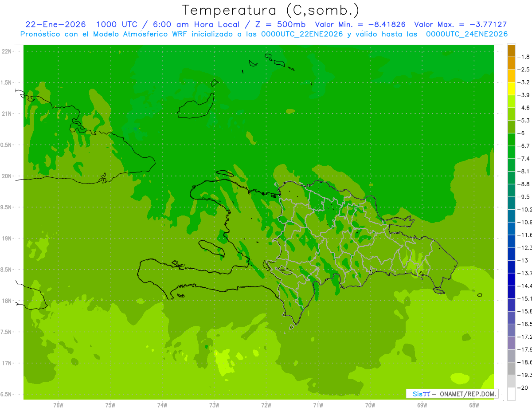The width and height of the screenshot is (532, 411).
Task: Click the "6.5N" latitude label
Action: tap(6, 395)
